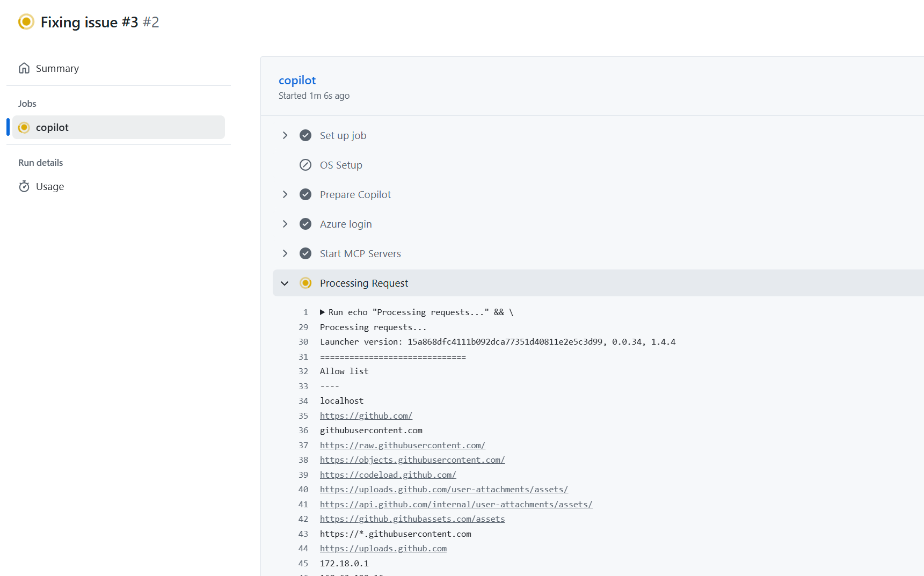Click the yellow in-progress status icon next to copilot job
924x576 pixels.
tap(24, 127)
